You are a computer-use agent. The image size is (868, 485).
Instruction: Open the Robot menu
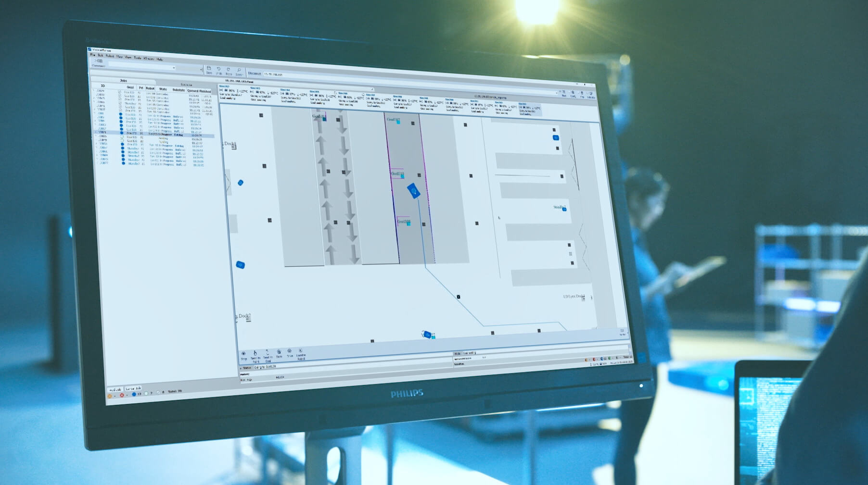tap(110, 56)
